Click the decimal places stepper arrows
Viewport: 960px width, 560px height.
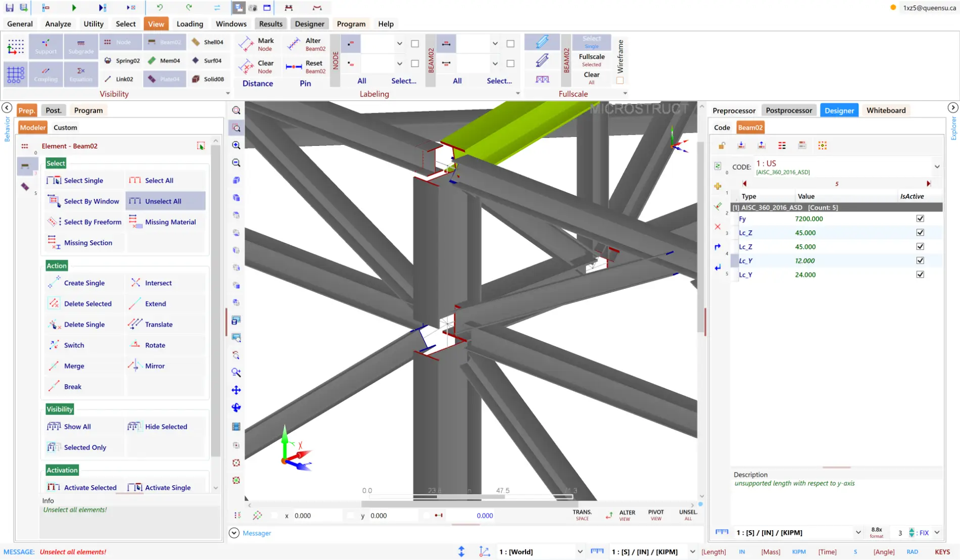[x=911, y=532]
